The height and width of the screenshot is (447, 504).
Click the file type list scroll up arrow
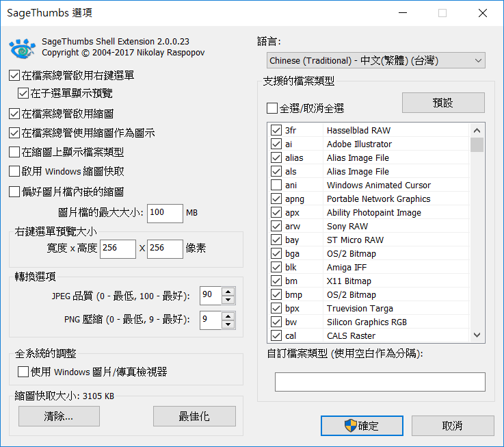coord(477,130)
